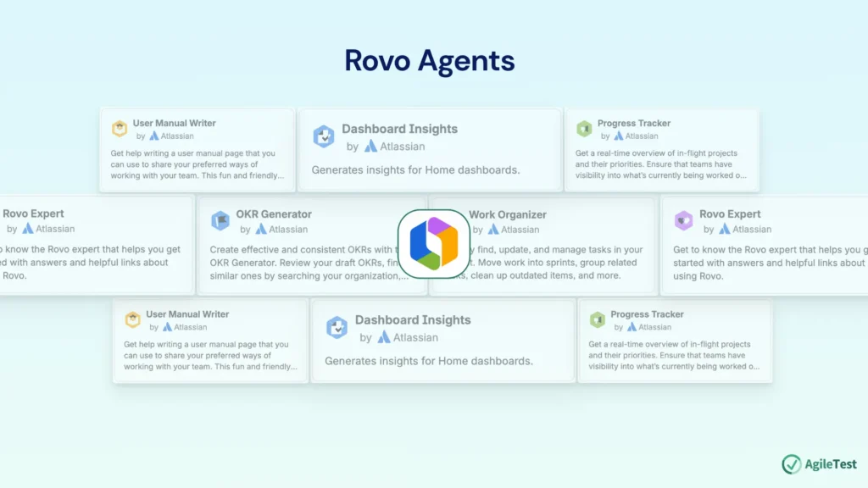The image size is (868, 488).
Task: Click lower "Generates insights for Home dashboards." text
Action: (x=429, y=361)
